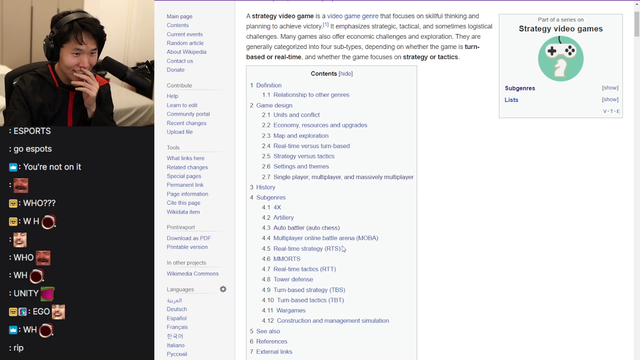Click the crown badge beside "You're not on it"
The height and width of the screenshot is (360, 640).
[13, 167]
